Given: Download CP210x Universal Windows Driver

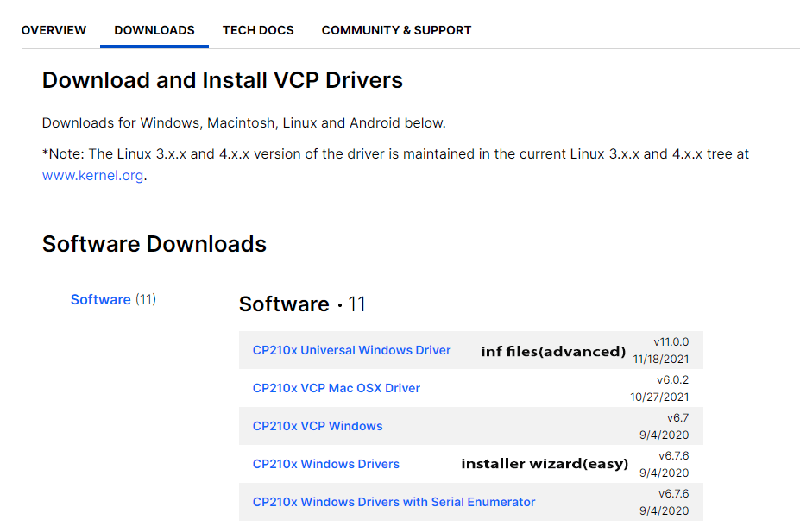Looking at the screenshot, I should point(351,350).
